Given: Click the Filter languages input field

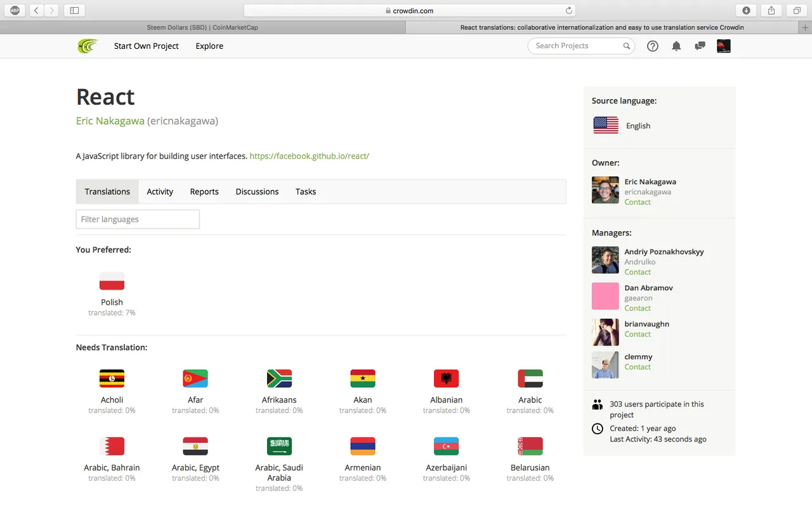Looking at the screenshot, I should click(138, 219).
